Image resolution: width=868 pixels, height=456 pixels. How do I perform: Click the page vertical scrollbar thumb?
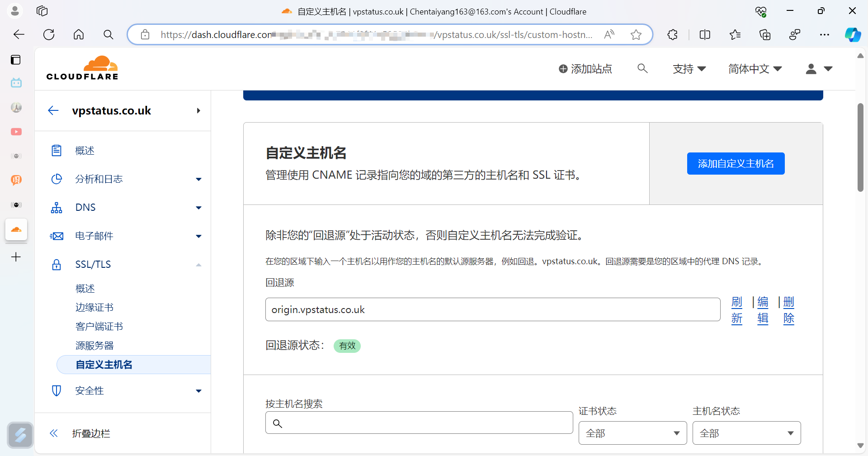[x=860, y=147]
